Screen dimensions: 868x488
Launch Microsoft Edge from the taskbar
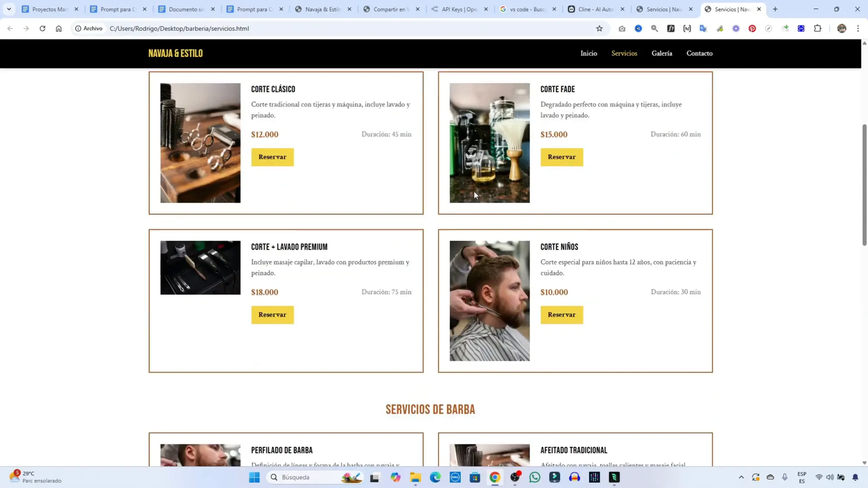[435, 477]
